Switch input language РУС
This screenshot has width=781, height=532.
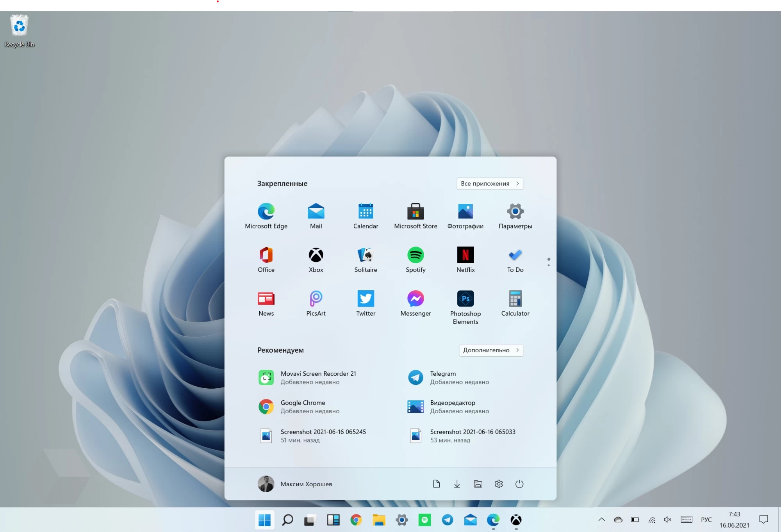click(706, 520)
